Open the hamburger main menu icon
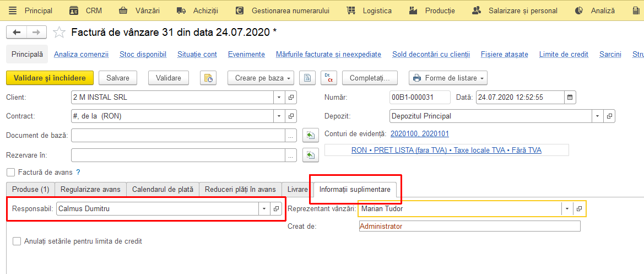The image size is (644, 274). [13, 10]
